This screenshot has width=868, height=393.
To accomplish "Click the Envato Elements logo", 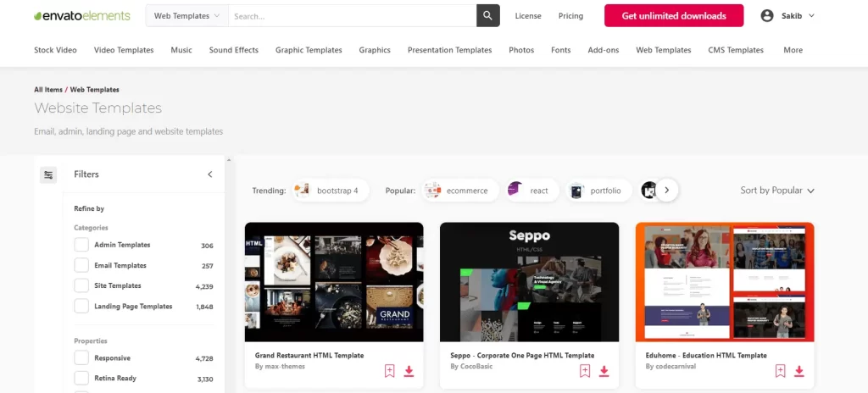I will point(82,16).
